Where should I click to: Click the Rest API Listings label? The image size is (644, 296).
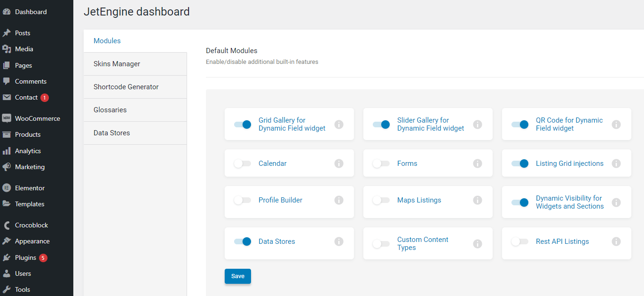(x=562, y=241)
